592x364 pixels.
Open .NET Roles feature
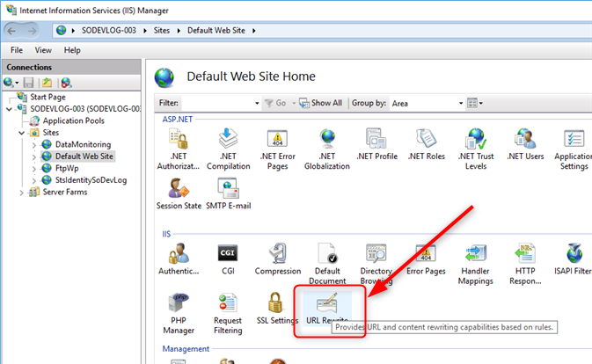click(x=427, y=144)
